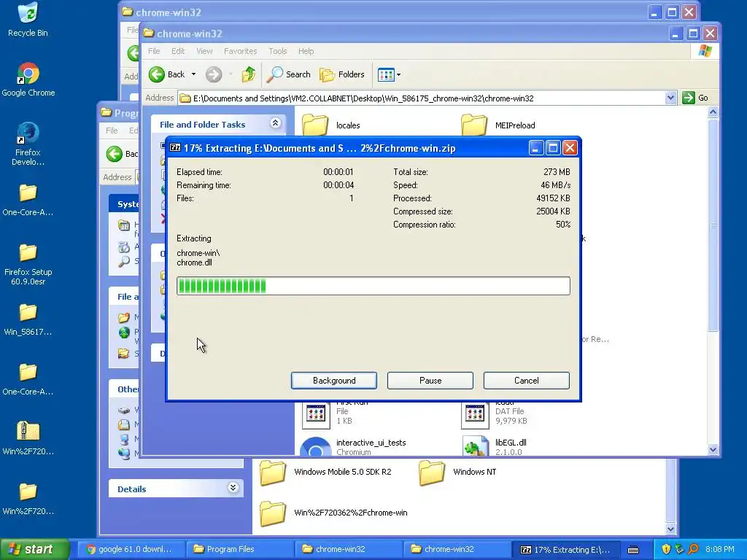
Task: Open the File menu in chrome-win32 window
Action: [154, 51]
